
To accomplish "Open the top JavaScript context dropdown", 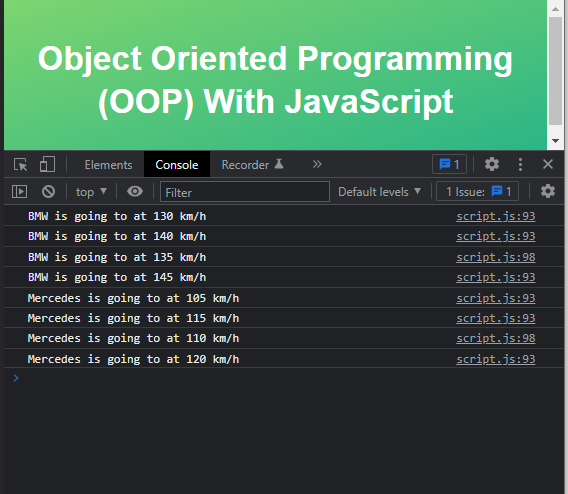I will coord(91,192).
